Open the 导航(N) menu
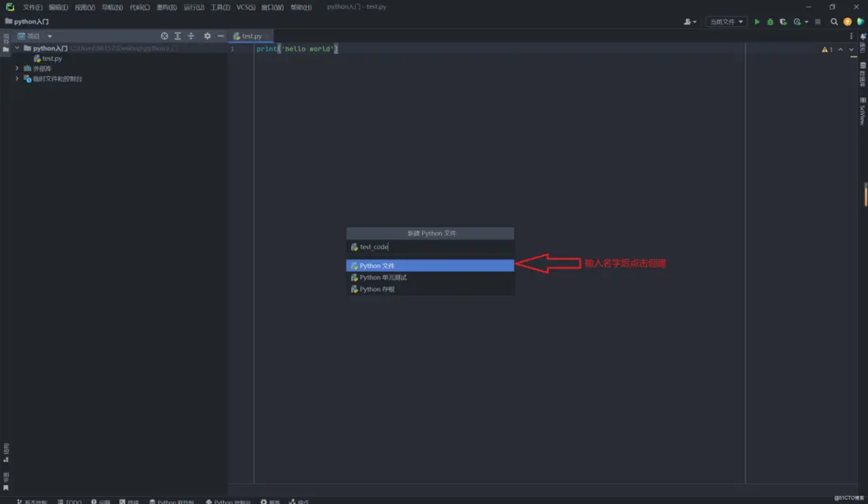Screen dimensions: 868x504 pyautogui.click(x=111, y=7)
